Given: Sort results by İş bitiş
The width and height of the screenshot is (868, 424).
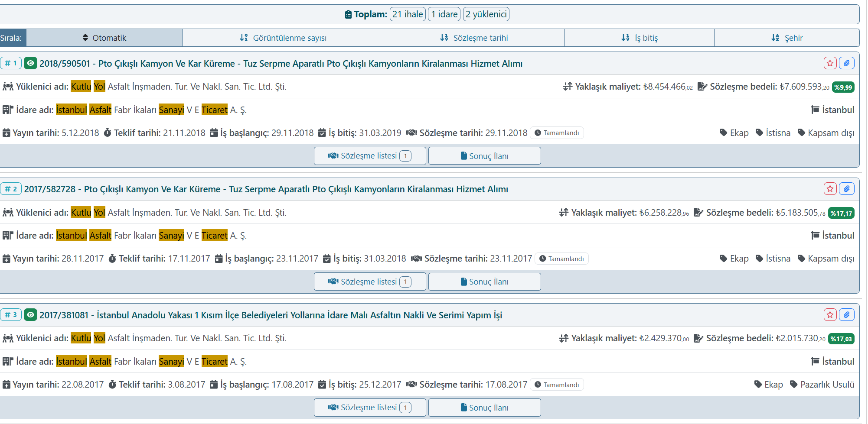Looking at the screenshot, I should pyautogui.click(x=640, y=38).
